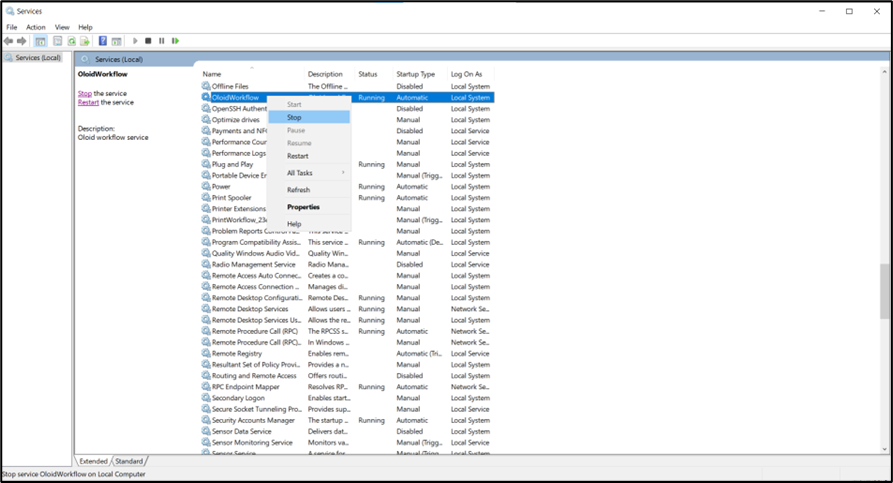
Task: Select the RPC Endpoint Mapper service
Action: click(x=347, y=387)
